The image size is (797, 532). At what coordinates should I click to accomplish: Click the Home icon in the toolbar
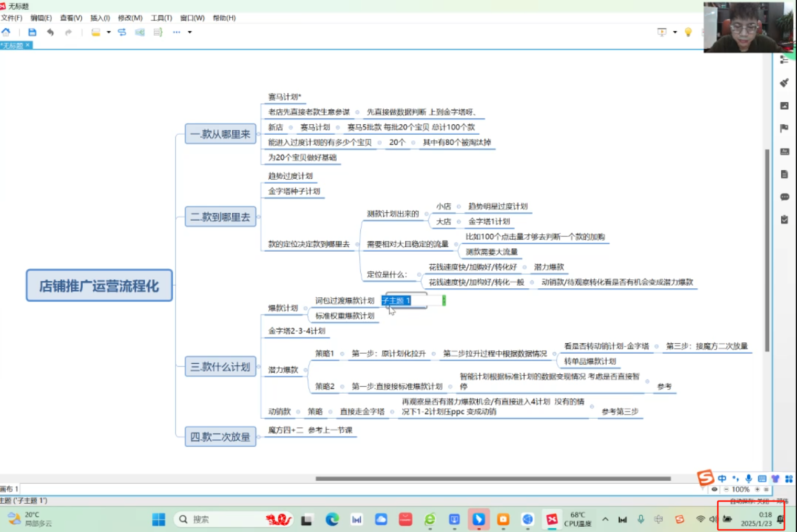6,32
